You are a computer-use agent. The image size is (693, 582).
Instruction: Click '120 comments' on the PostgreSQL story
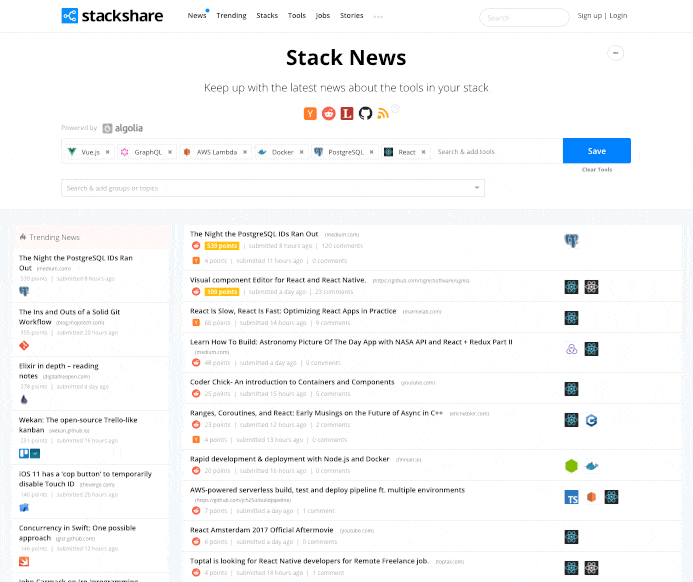pyautogui.click(x=342, y=246)
